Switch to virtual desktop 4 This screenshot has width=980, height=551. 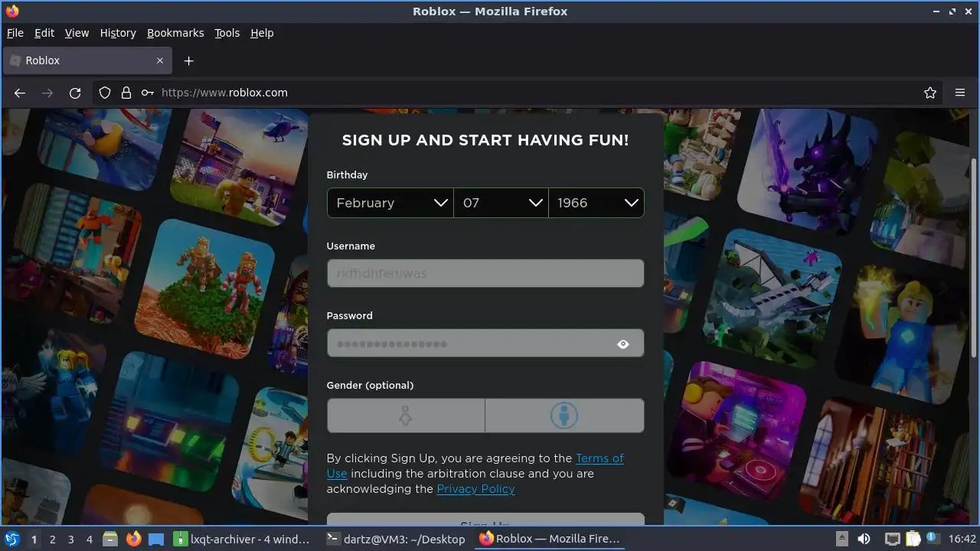89,539
